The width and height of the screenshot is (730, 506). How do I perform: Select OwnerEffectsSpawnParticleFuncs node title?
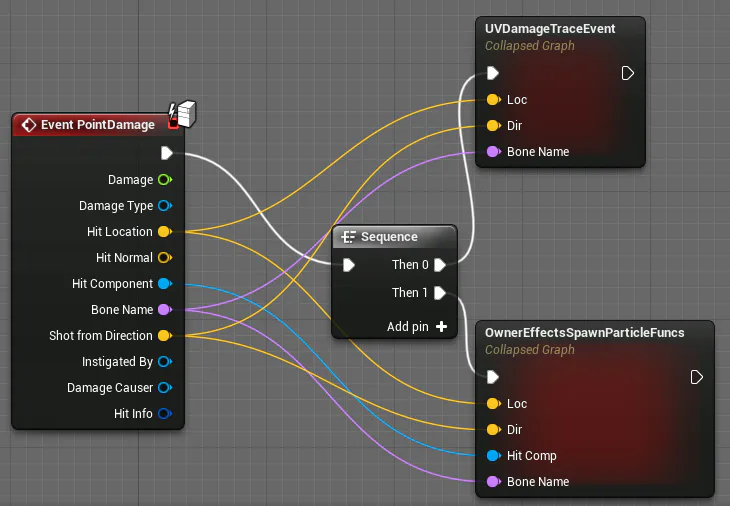pyautogui.click(x=584, y=333)
